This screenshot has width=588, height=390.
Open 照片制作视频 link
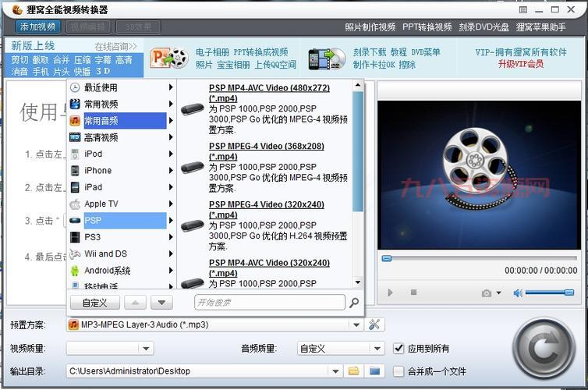[370, 27]
